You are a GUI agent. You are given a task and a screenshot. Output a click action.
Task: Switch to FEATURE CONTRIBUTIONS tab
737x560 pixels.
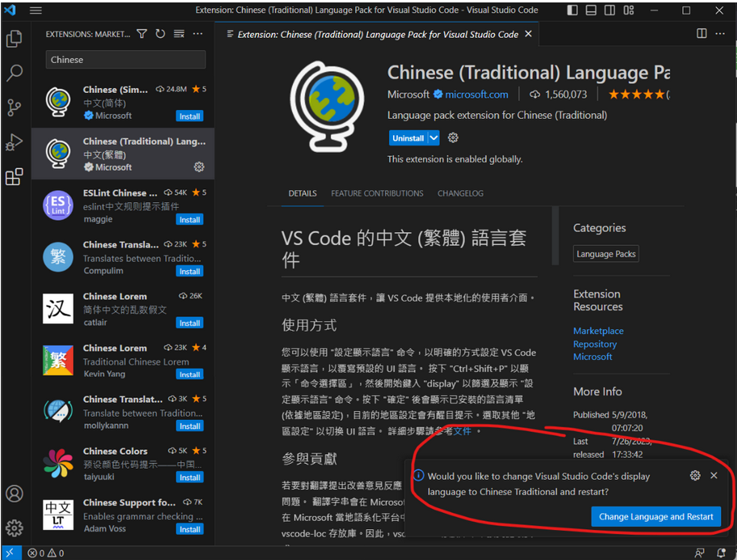tap(377, 193)
